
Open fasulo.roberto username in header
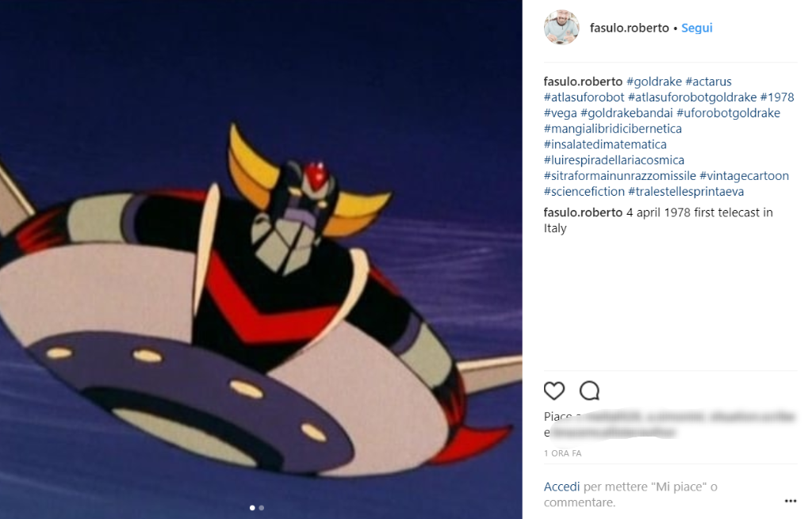point(629,28)
